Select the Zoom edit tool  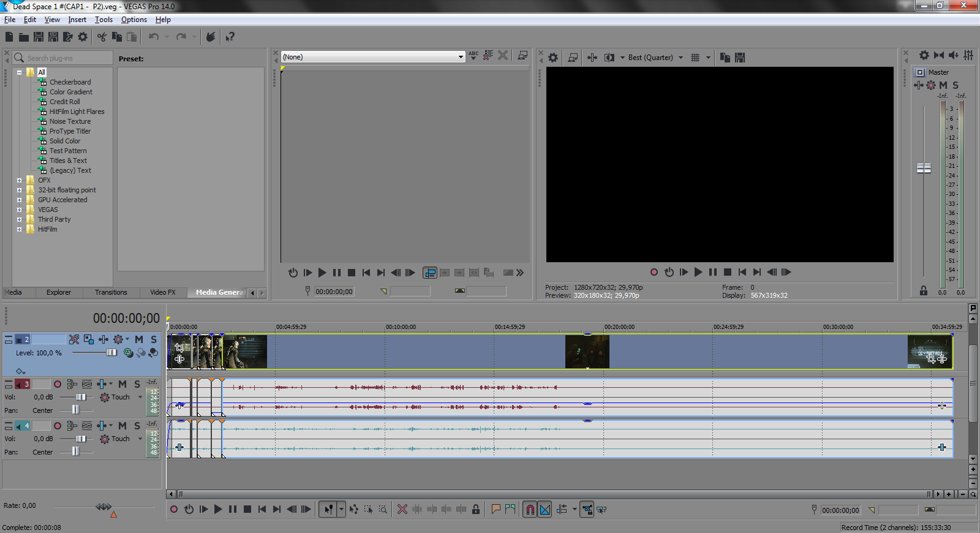(x=383, y=509)
